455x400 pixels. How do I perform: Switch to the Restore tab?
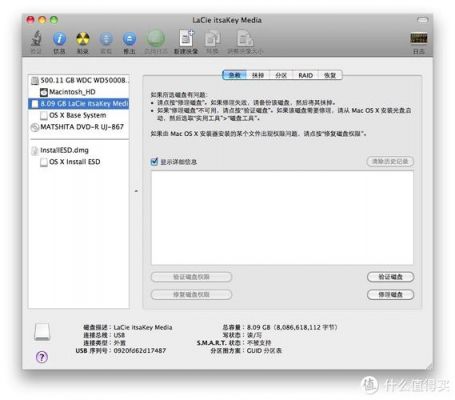tap(330, 75)
